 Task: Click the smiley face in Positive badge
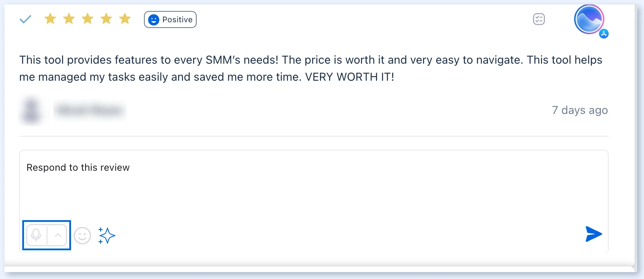pyautogui.click(x=154, y=20)
